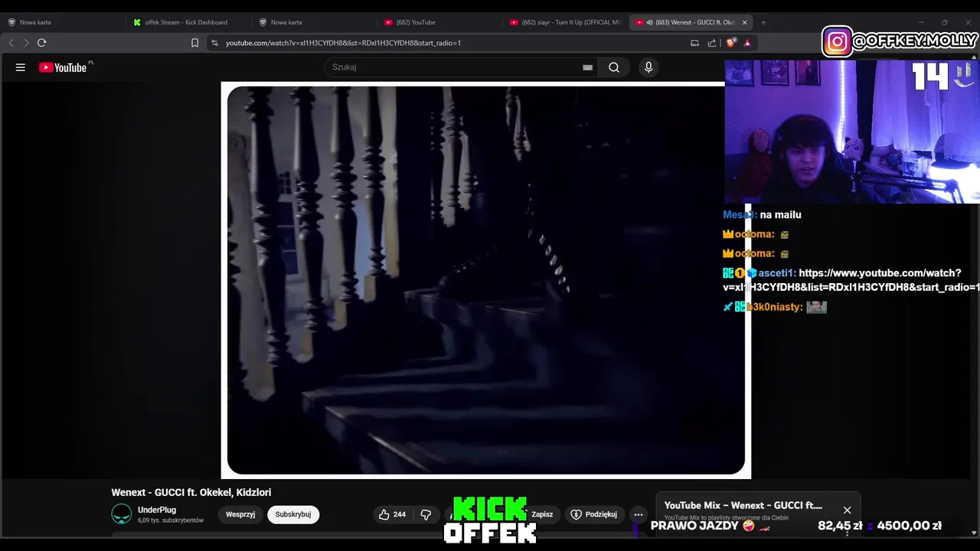The width and height of the screenshot is (980, 551).
Task: Click the browser back arrow
Action: point(11,43)
